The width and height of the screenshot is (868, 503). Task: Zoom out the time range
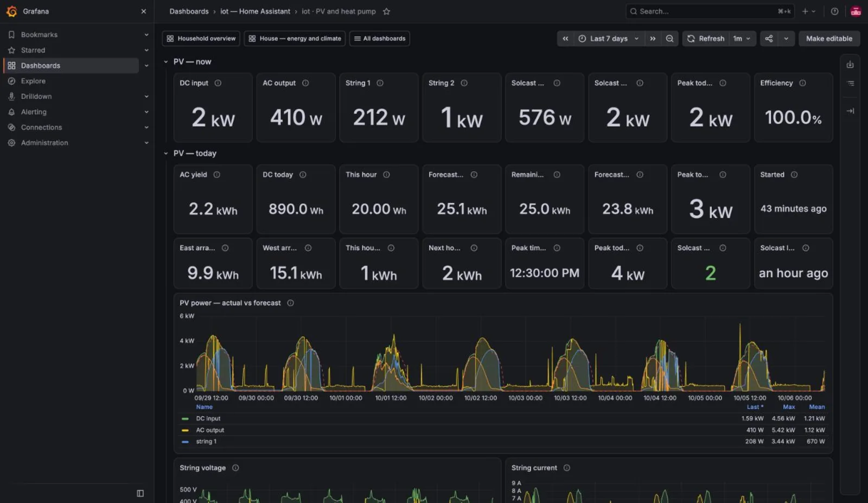(670, 39)
